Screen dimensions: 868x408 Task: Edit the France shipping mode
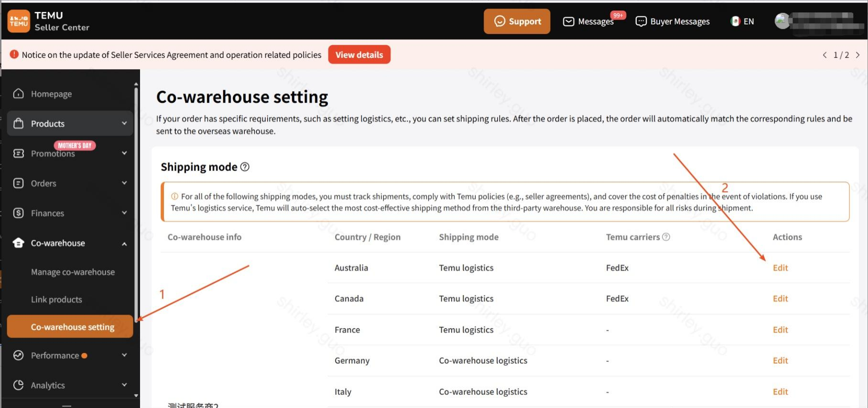[x=780, y=330]
